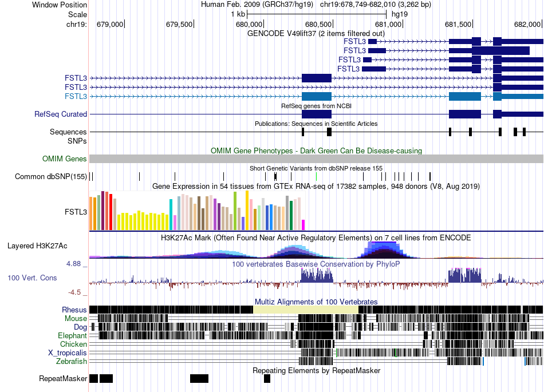
Task: Click the 'Publications: Sequences in Scientific Articles' title
Action: pyautogui.click(x=316, y=124)
